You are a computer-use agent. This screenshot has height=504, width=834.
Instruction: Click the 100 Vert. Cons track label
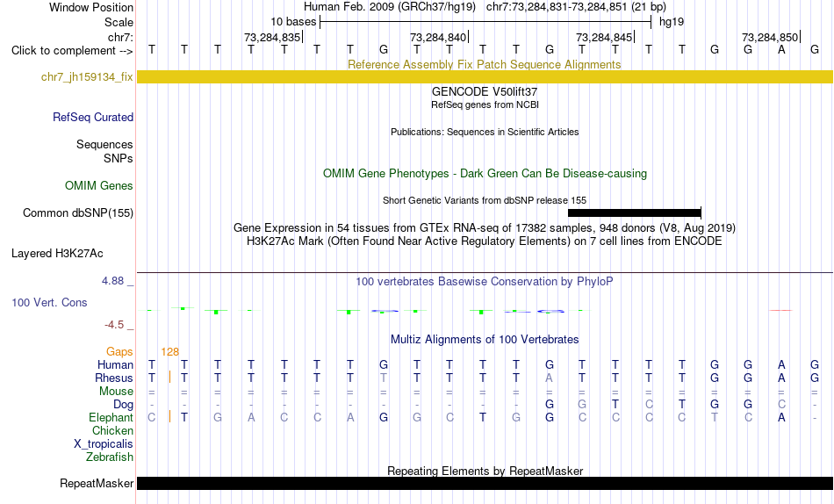49,302
